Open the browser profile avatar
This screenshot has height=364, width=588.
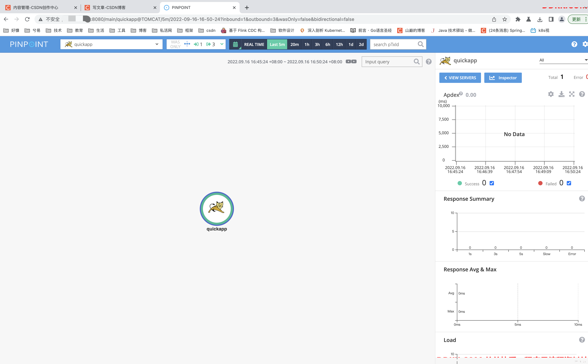click(562, 19)
